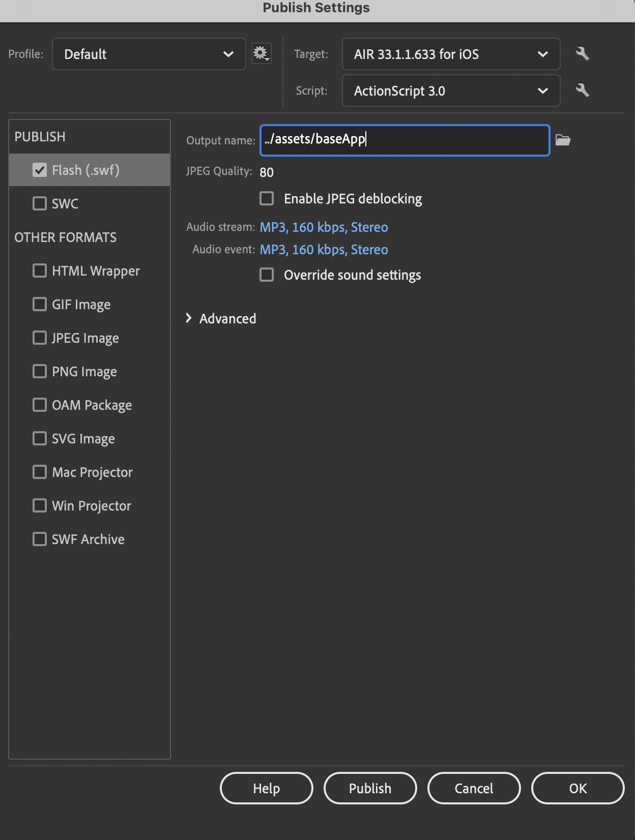635x840 pixels.
Task: Open the Target AIR version dropdown
Action: [451, 54]
